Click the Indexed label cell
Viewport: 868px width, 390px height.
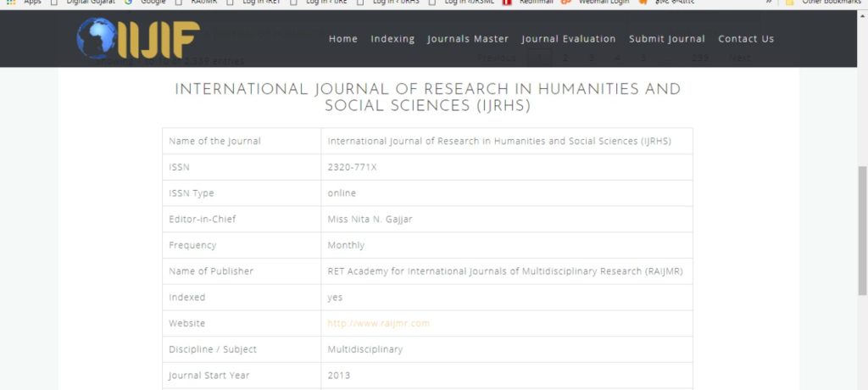coord(242,298)
